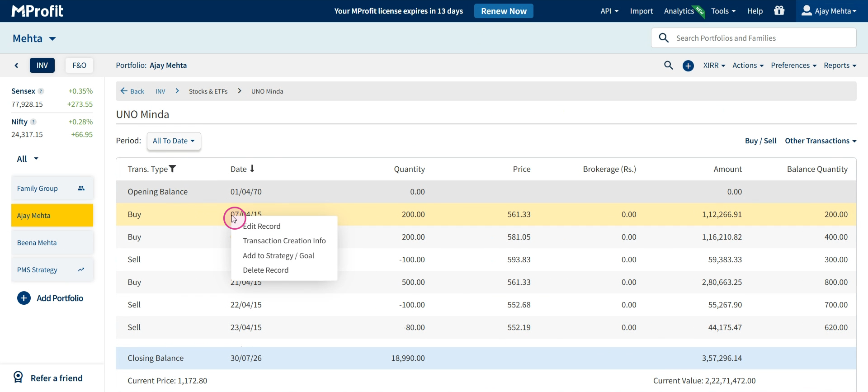Image resolution: width=868 pixels, height=392 pixels.
Task: Click the Buy / Sell link
Action: pyautogui.click(x=761, y=141)
